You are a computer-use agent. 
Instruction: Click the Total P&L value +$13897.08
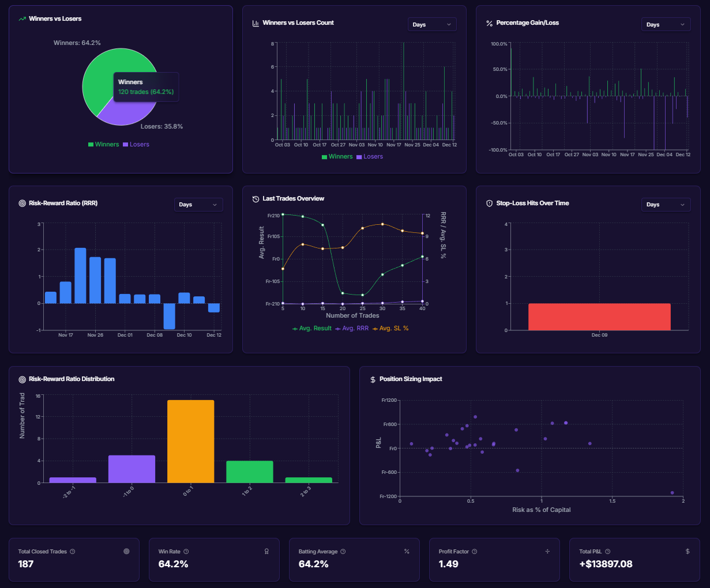606,564
